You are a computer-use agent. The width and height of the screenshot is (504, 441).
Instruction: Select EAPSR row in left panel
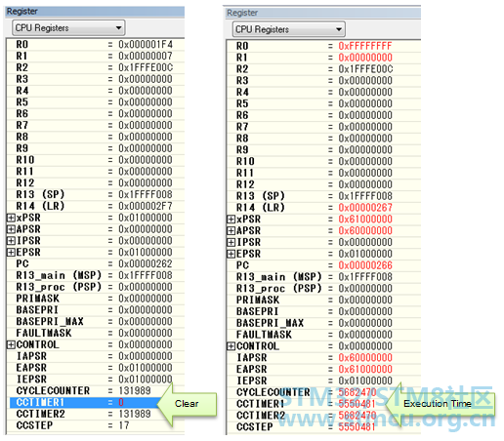point(95,368)
